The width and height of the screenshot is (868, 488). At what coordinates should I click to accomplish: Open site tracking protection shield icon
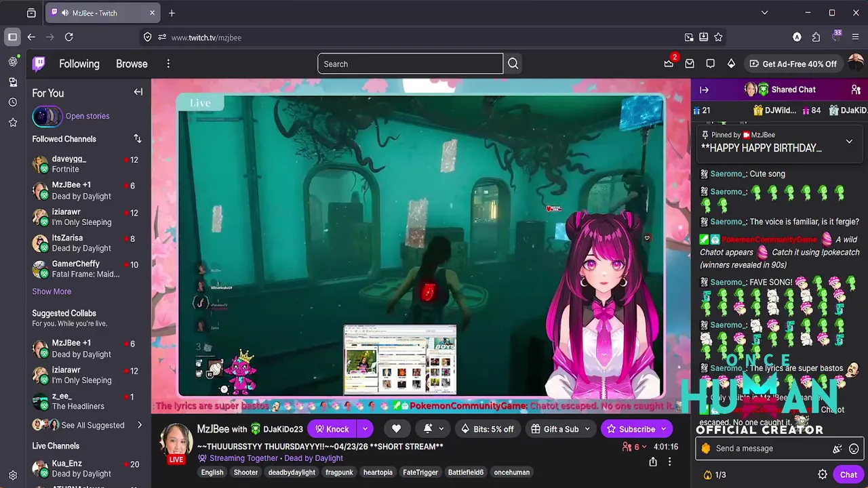coord(148,37)
